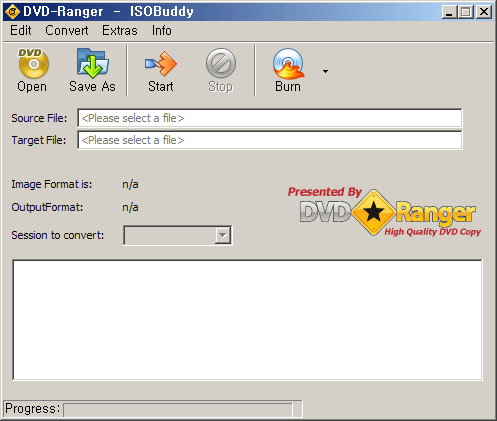Click the DVD-Ranger logo banner
Image resolution: width=497 pixels, height=421 pixels.
click(384, 212)
